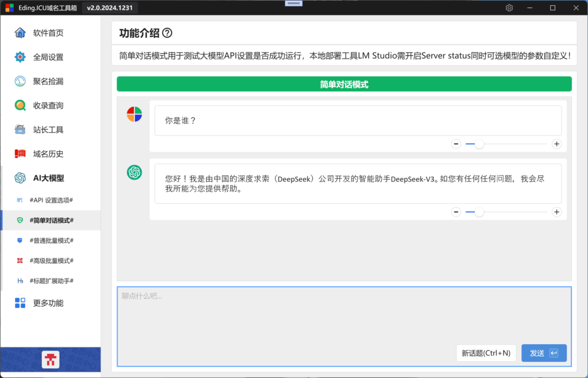The height and width of the screenshot is (378, 588).
Task: Click the help question mark beside 功能介绍
Action: [x=167, y=33]
